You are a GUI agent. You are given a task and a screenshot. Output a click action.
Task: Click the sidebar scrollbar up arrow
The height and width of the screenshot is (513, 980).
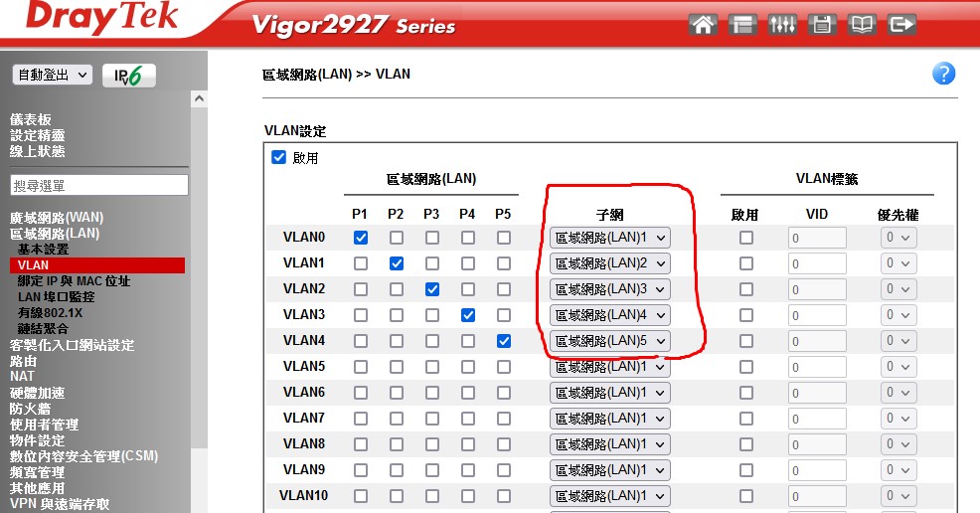[199, 98]
